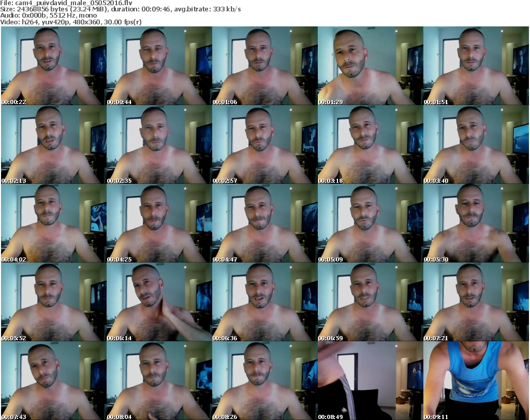Viewport: 530px width, 420px height.
Task: Select the frame stamped 00:00:22
Action: (54, 66)
